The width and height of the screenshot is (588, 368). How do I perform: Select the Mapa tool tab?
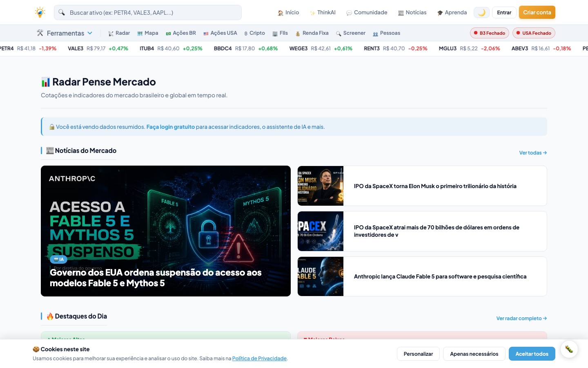tap(147, 33)
